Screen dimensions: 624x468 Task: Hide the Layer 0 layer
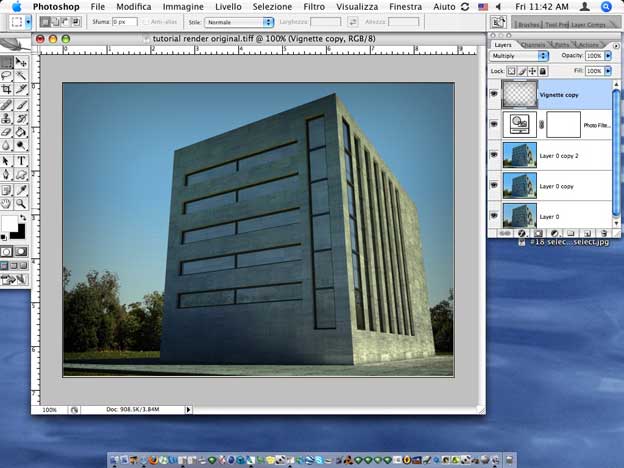(x=494, y=215)
